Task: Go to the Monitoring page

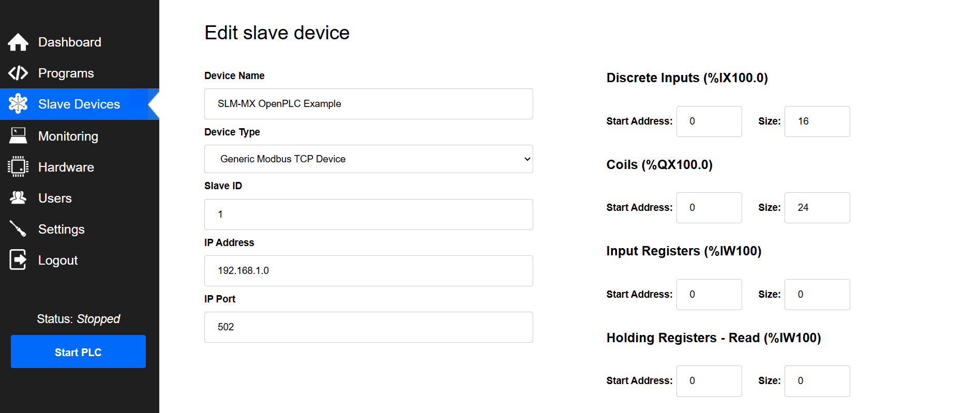Action: 68,136
